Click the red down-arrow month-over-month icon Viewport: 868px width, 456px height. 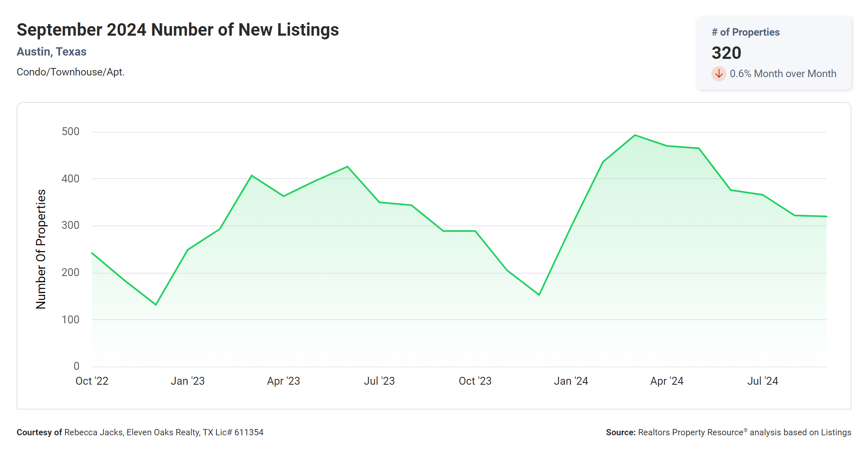719,74
